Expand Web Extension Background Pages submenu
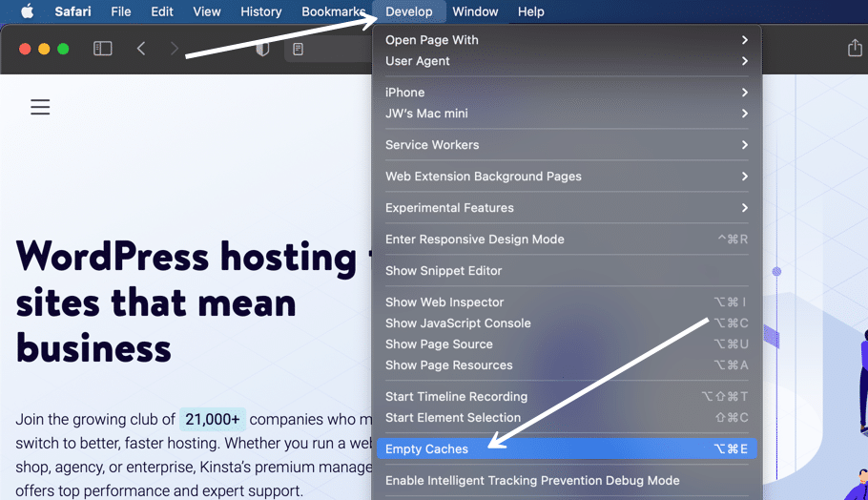Image resolution: width=868 pixels, height=500 pixels. 567,177
